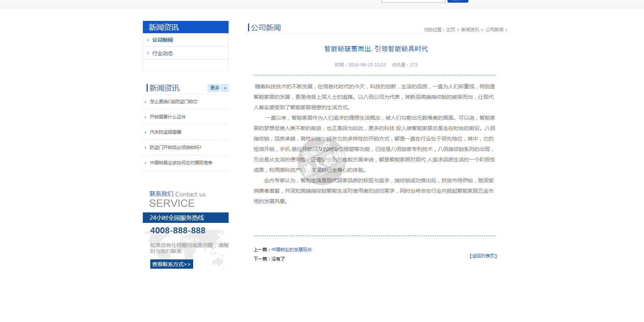Click the 更多 button in news section
The image size is (644, 322).
[x=214, y=88]
